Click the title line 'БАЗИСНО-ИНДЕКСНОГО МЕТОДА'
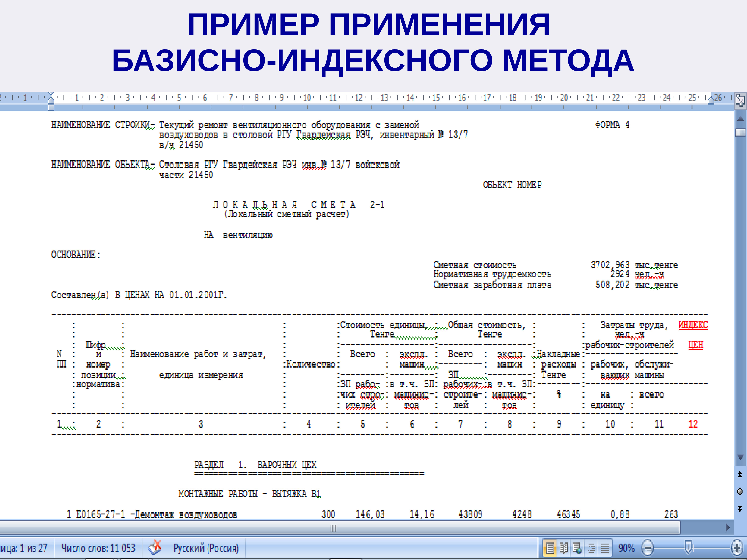The image size is (747, 560). [373, 61]
